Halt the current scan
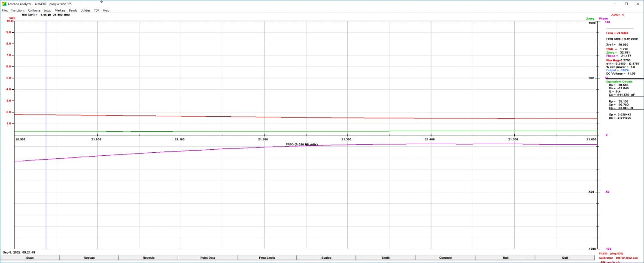Image resolution: width=644 pixels, height=263 pixels. click(505, 257)
